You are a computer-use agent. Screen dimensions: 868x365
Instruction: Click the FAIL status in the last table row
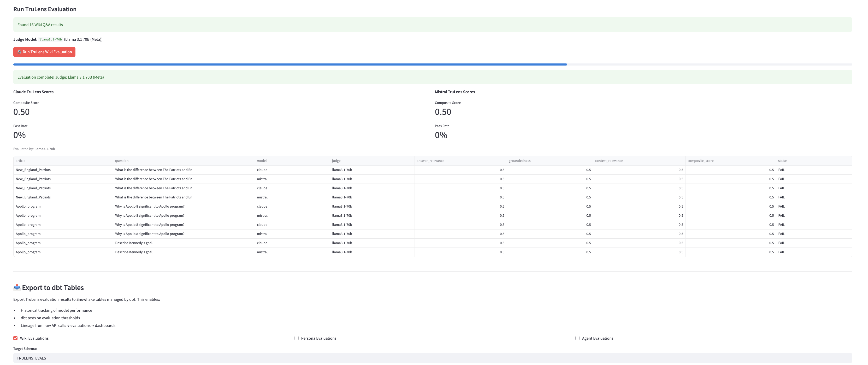point(781,252)
